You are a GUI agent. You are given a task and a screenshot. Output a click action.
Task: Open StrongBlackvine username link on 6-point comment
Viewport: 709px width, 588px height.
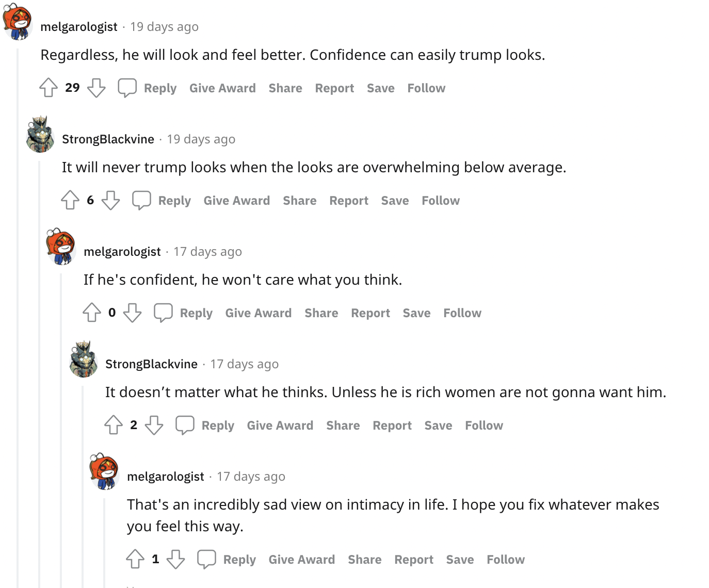coord(108,139)
